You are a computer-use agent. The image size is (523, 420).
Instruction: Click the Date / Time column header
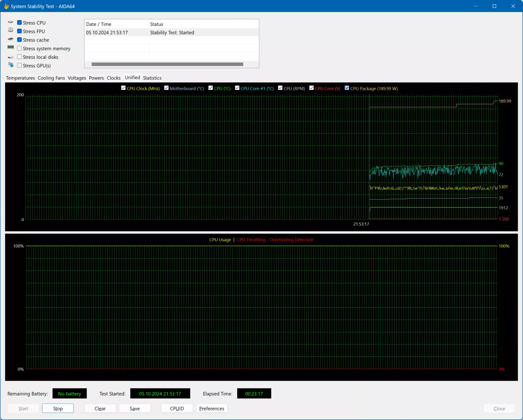117,24
